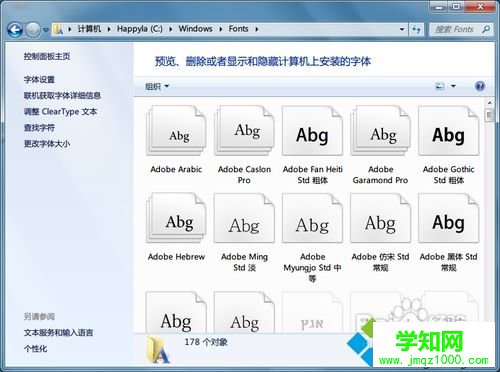Viewport: 500px width, 372px height.
Task: Click the scrollbar up arrow
Action: (489, 103)
